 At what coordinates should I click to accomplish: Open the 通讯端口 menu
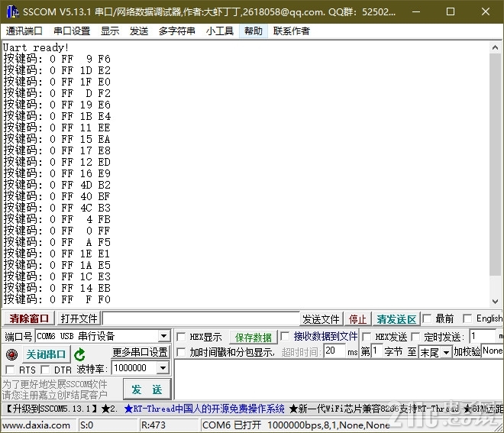pos(24,31)
